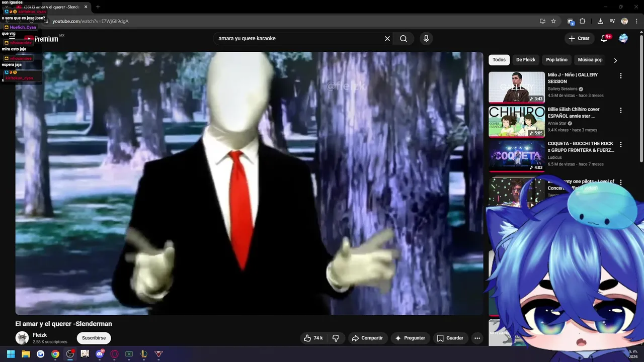Open Opera GX from the taskbar

[x=114, y=354]
